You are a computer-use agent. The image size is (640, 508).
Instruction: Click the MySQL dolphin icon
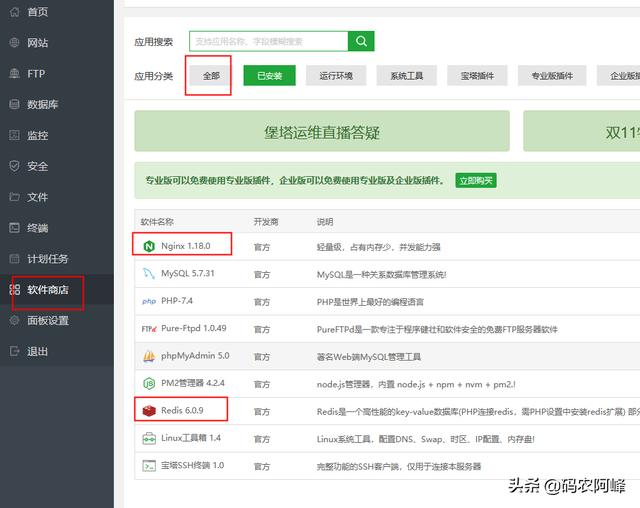[149, 273]
